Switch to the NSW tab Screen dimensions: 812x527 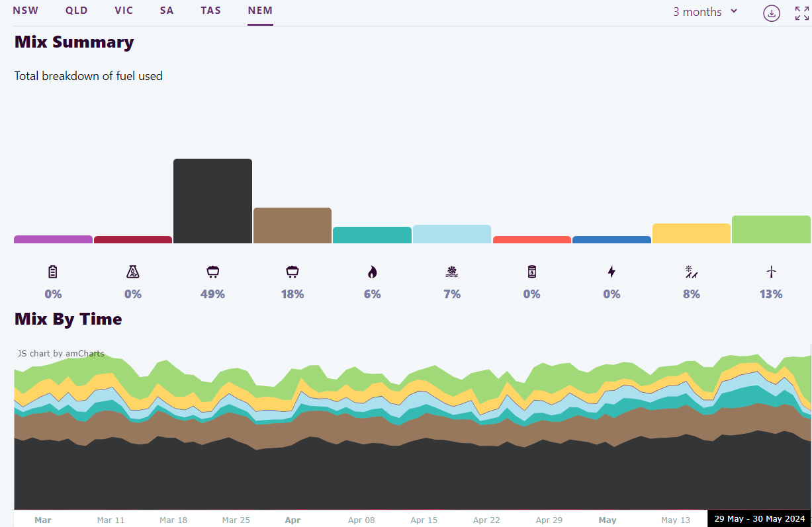(25, 11)
